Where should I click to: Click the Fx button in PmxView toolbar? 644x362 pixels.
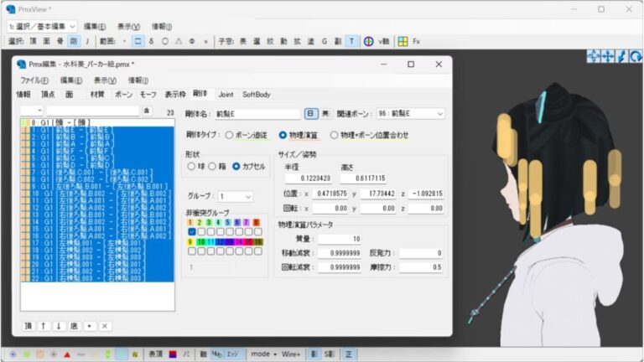pyautogui.click(x=417, y=41)
